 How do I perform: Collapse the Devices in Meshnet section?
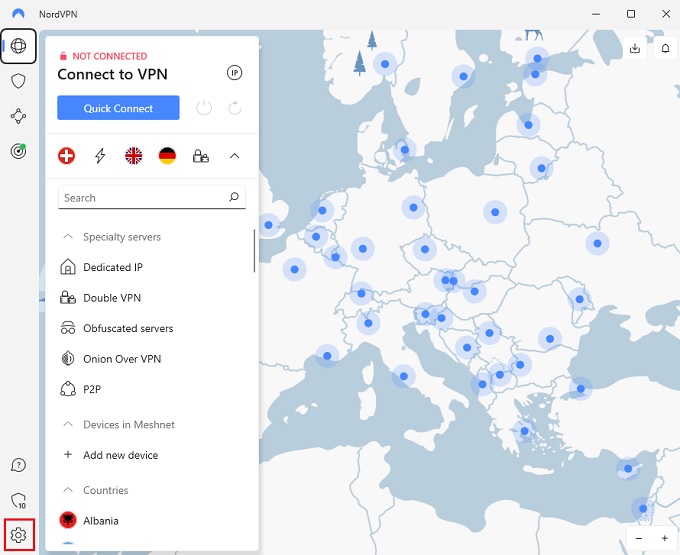point(68,424)
